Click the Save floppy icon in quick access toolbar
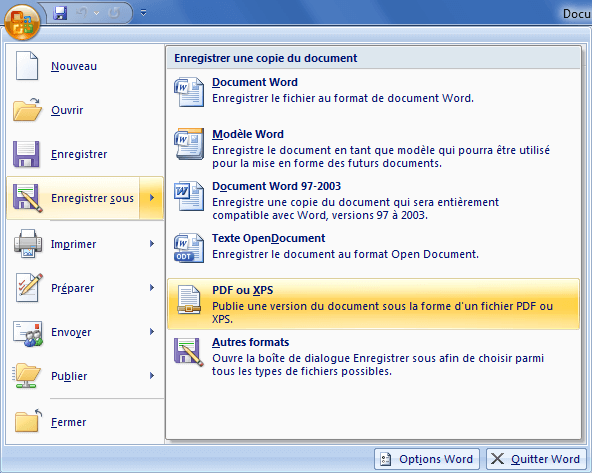This screenshot has height=473, width=592. (x=60, y=13)
